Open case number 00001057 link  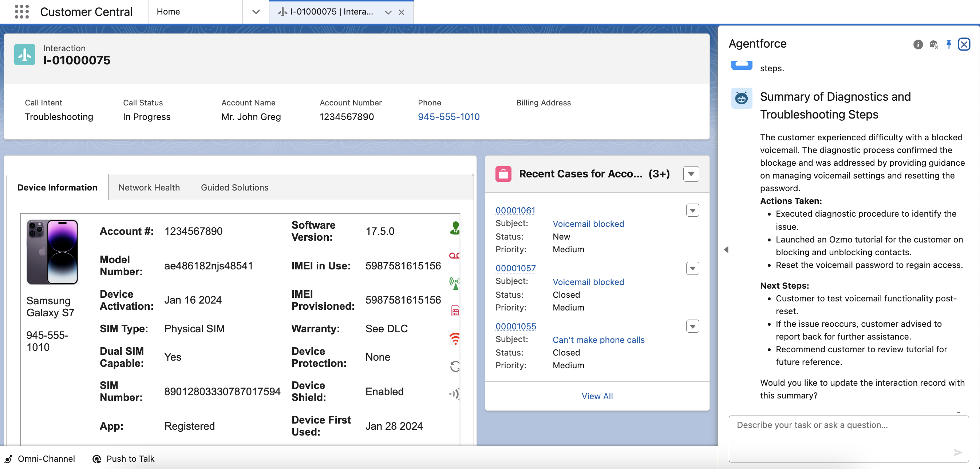pos(515,268)
